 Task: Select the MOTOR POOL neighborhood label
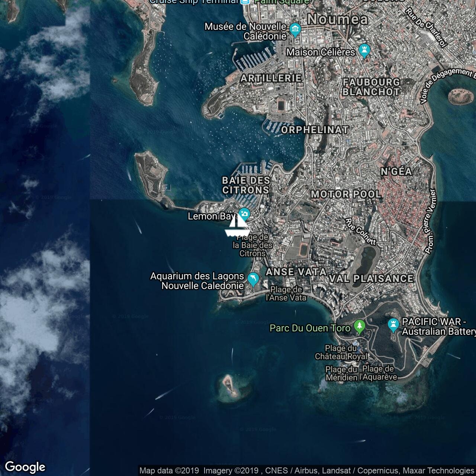point(346,194)
